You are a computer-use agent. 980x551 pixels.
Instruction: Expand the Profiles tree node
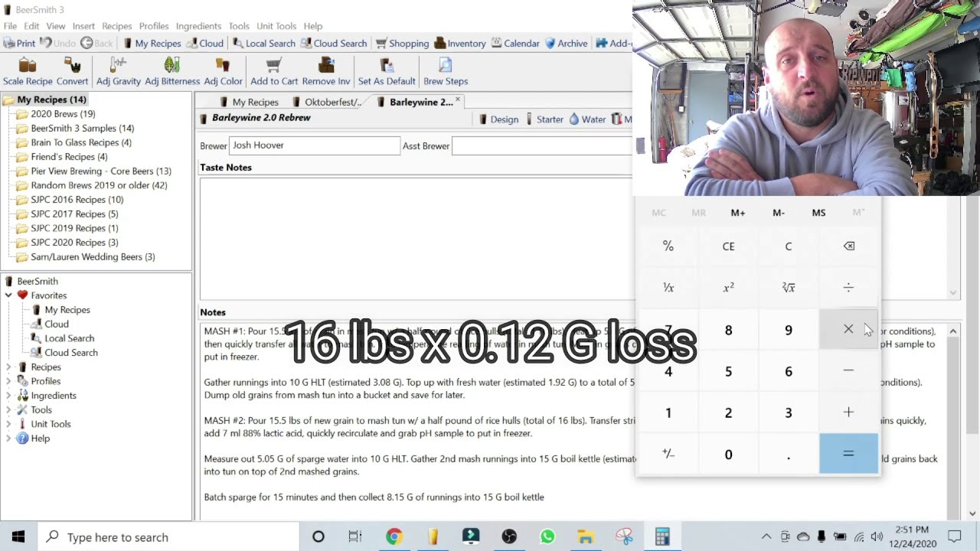pos(8,381)
